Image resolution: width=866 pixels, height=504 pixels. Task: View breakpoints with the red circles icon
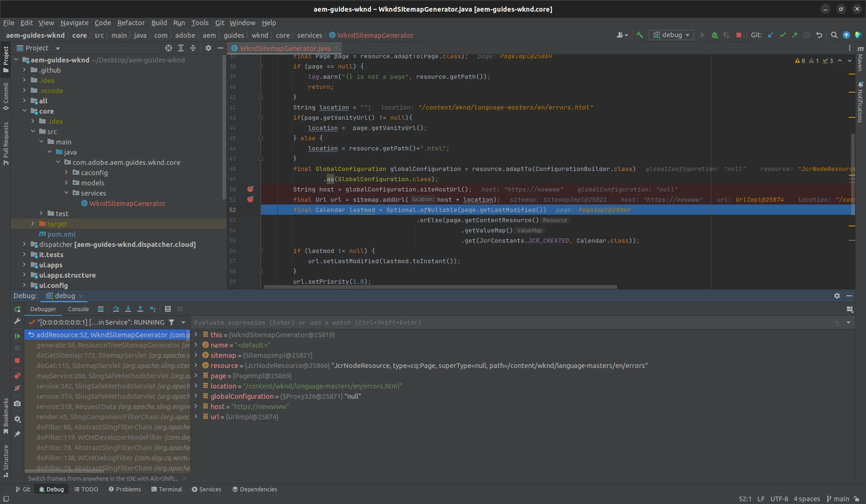click(x=17, y=376)
